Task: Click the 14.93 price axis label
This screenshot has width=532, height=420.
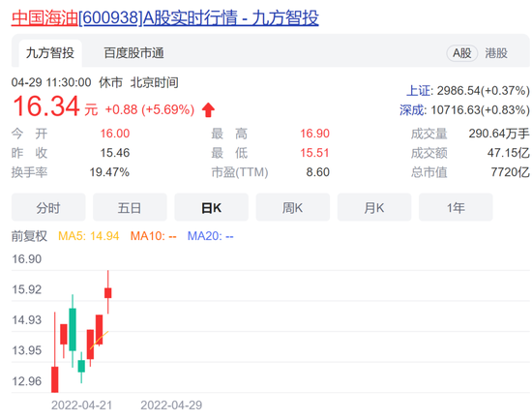Action: [27, 319]
